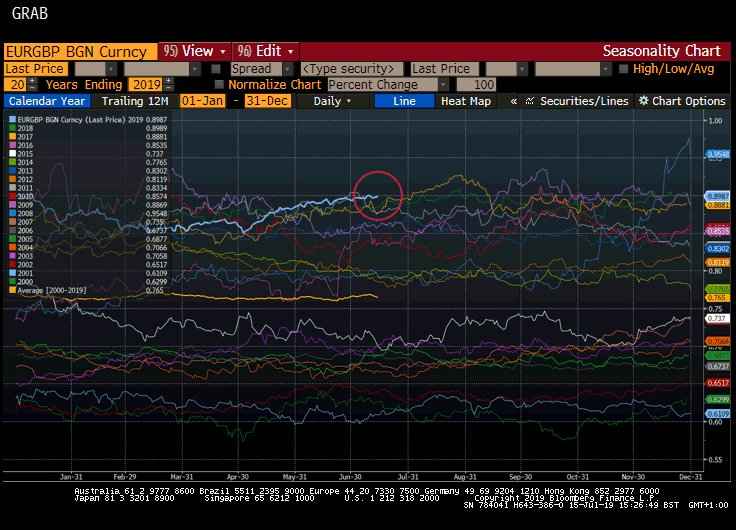Click the Securities/Lines chart icon
Screen dimensions: 736x530
[530, 101]
